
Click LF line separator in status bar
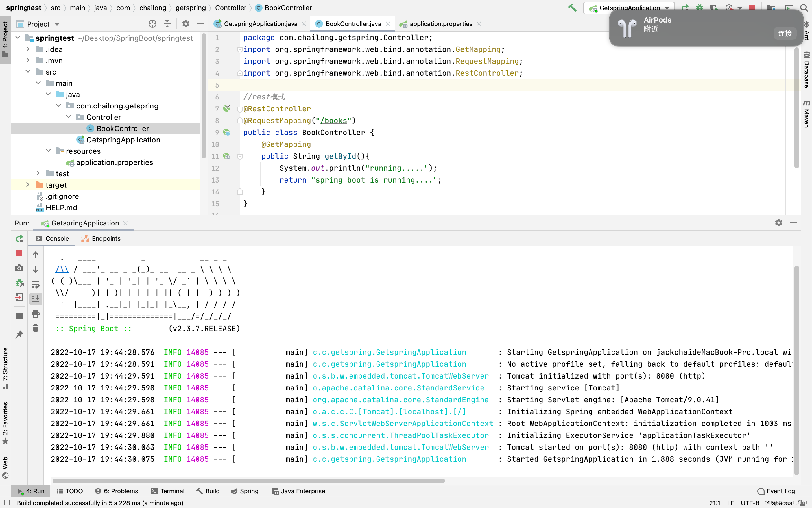tap(730, 503)
